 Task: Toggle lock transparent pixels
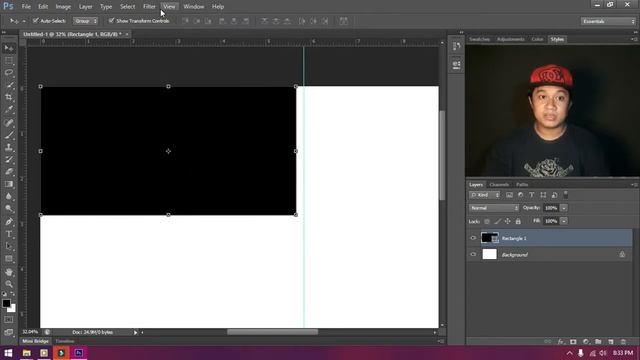pyautogui.click(x=487, y=221)
